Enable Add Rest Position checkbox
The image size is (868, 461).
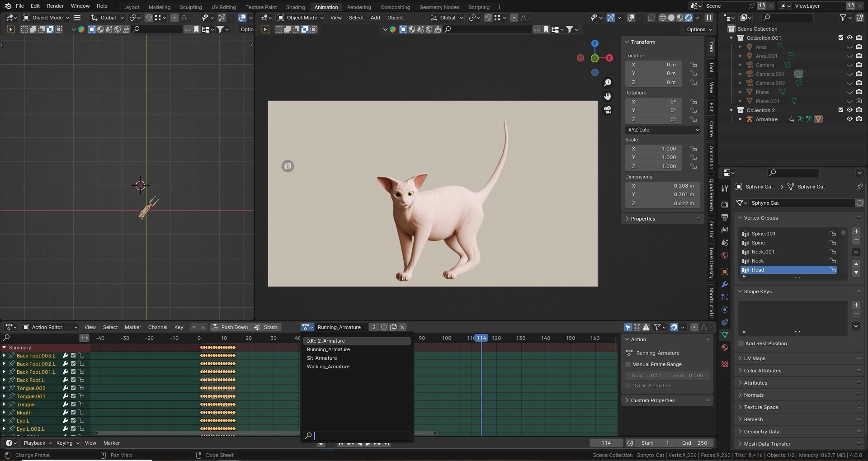tap(741, 343)
